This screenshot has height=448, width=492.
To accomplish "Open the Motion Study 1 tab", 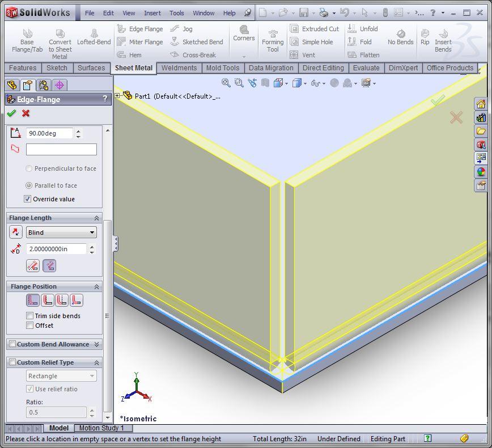I will [x=101, y=428].
